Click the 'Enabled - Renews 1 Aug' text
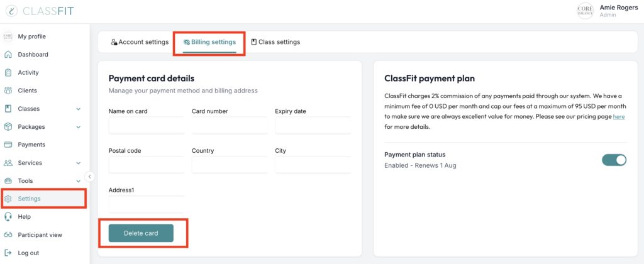This screenshot has width=644, height=264. tap(420, 165)
